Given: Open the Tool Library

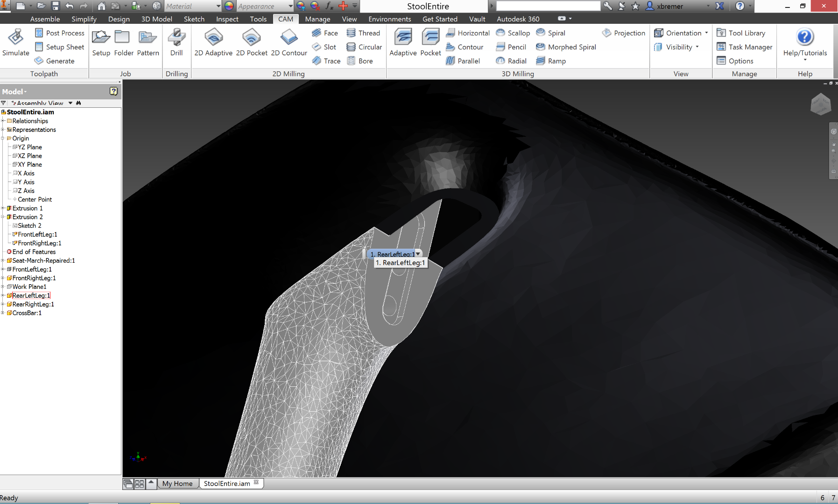Looking at the screenshot, I should point(741,33).
